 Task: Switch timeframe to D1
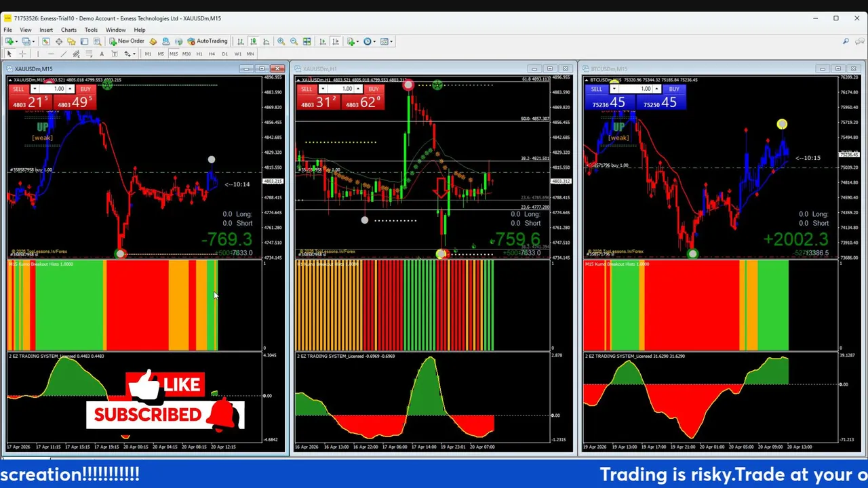point(224,54)
